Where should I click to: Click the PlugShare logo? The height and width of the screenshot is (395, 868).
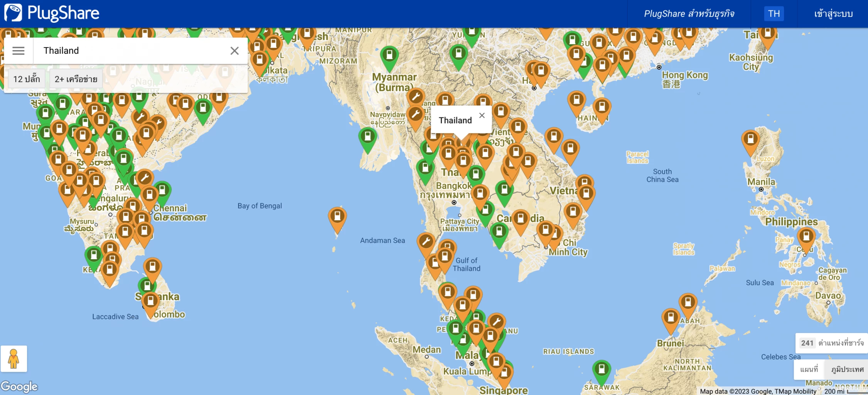click(x=52, y=13)
